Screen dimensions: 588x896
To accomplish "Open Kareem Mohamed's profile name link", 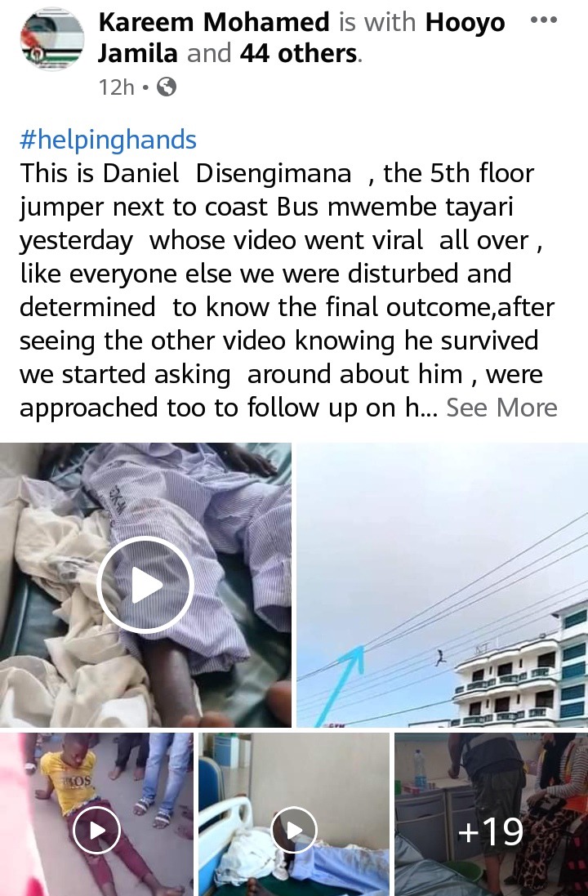I will click(214, 22).
